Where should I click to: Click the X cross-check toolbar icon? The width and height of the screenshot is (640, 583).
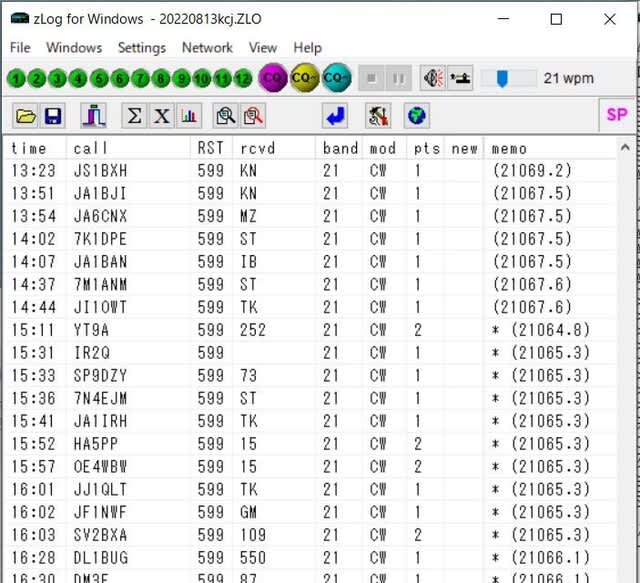coord(161,116)
